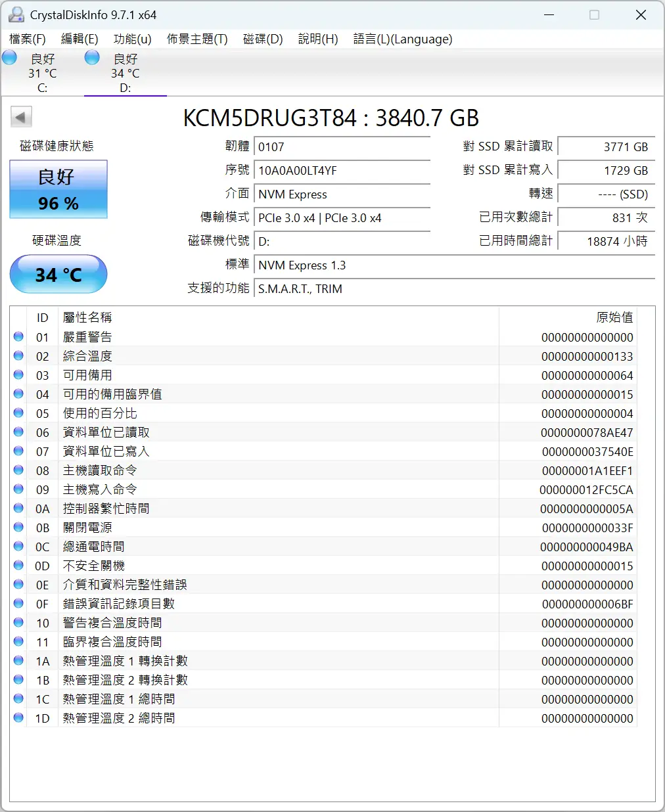Click status orb for attribute 01 嚴重警告
The image size is (665, 812).
point(18,337)
